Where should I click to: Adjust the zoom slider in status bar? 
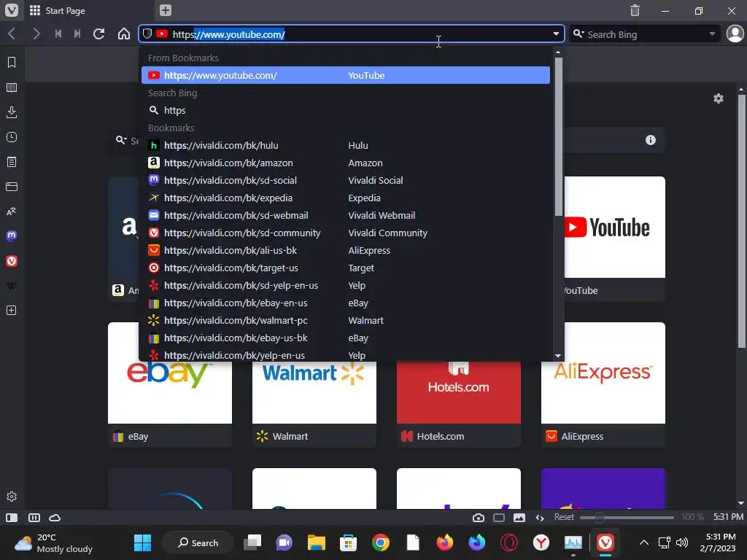click(x=627, y=517)
